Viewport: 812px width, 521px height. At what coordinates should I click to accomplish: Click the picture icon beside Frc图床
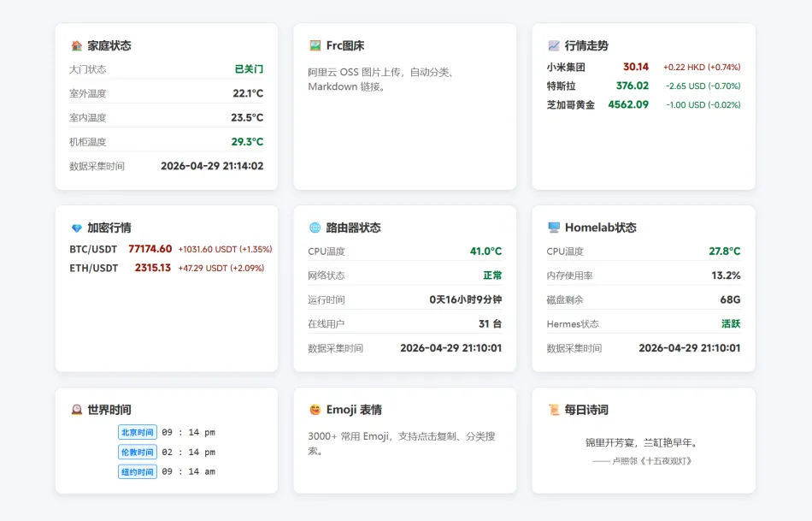coord(315,46)
